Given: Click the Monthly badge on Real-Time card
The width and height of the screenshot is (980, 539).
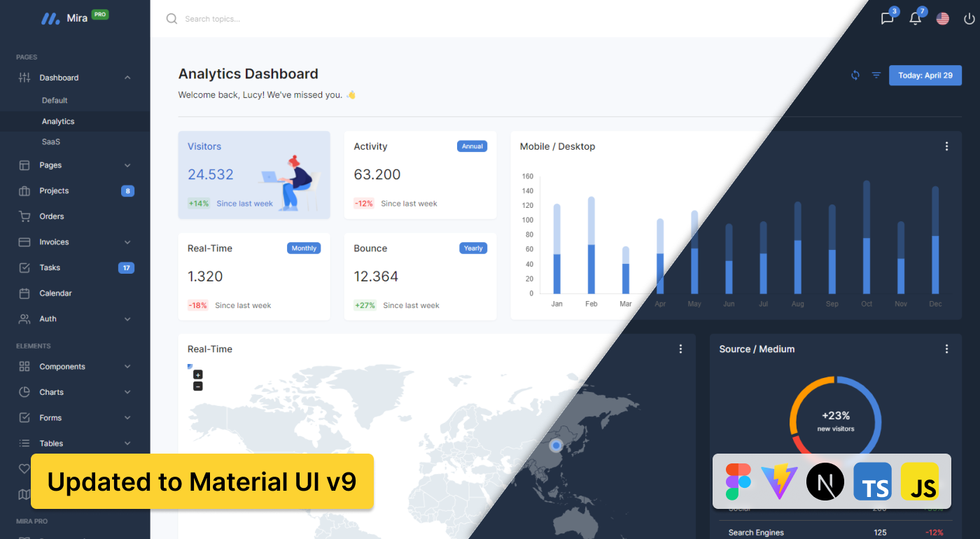Looking at the screenshot, I should coord(304,248).
